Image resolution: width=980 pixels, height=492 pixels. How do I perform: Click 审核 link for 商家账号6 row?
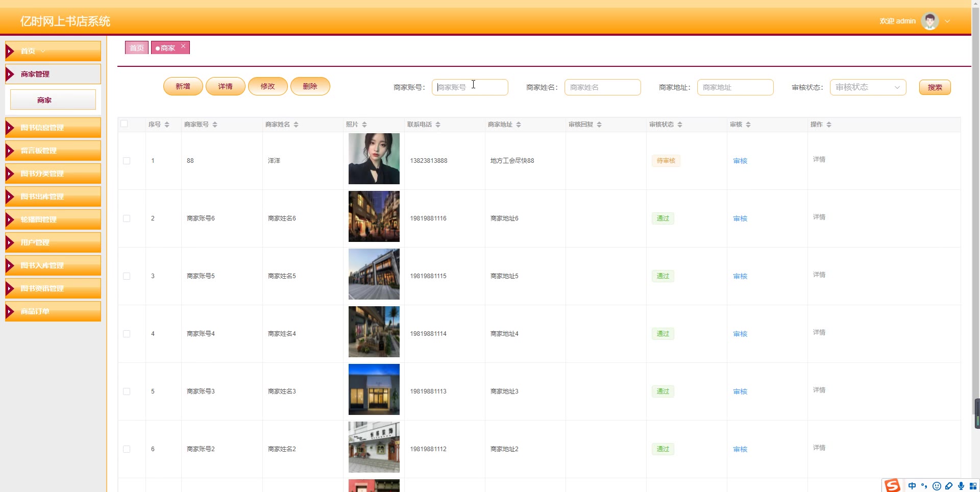click(x=740, y=218)
